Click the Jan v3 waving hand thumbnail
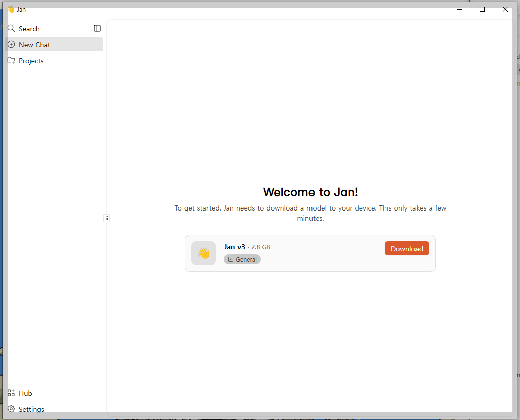The width and height of the screenshot is (520, 420). click(203, 253)
